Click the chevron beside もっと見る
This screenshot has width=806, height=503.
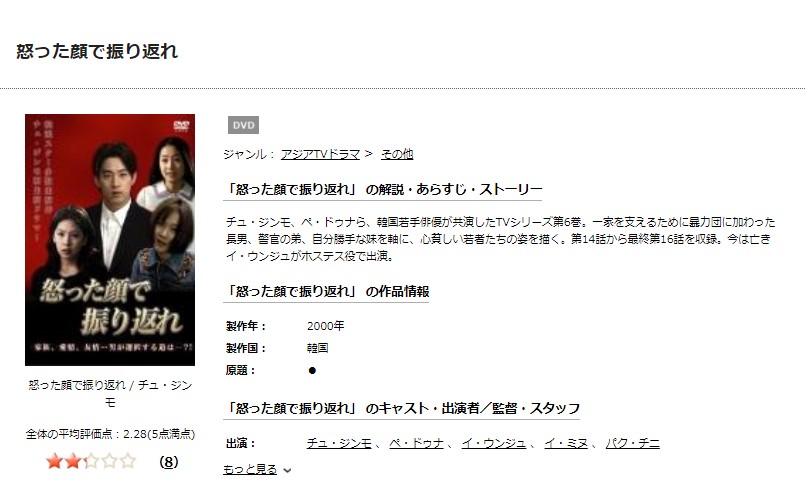287,470
